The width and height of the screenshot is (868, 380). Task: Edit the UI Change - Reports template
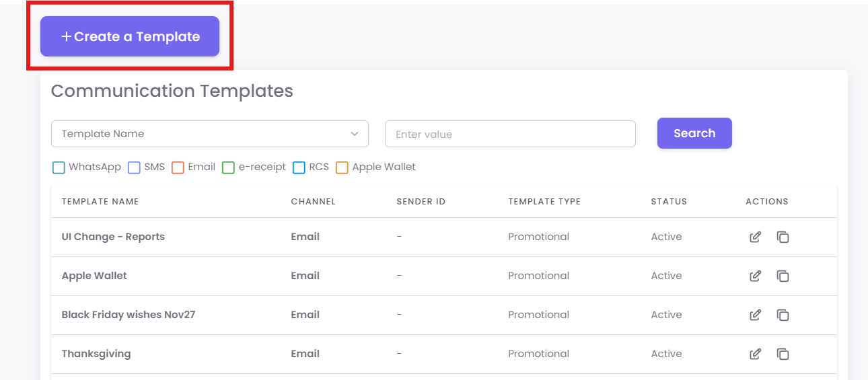(x=755, y=237)
